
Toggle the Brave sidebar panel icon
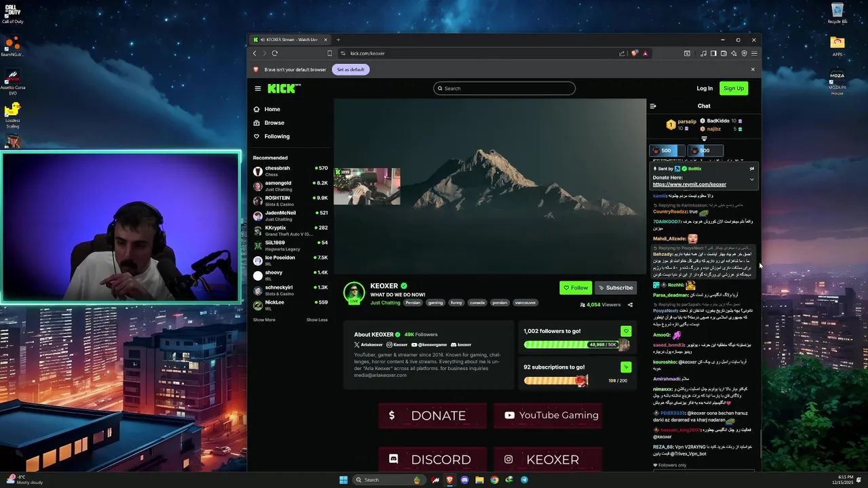pyautogui.click(x=713, y=54)
